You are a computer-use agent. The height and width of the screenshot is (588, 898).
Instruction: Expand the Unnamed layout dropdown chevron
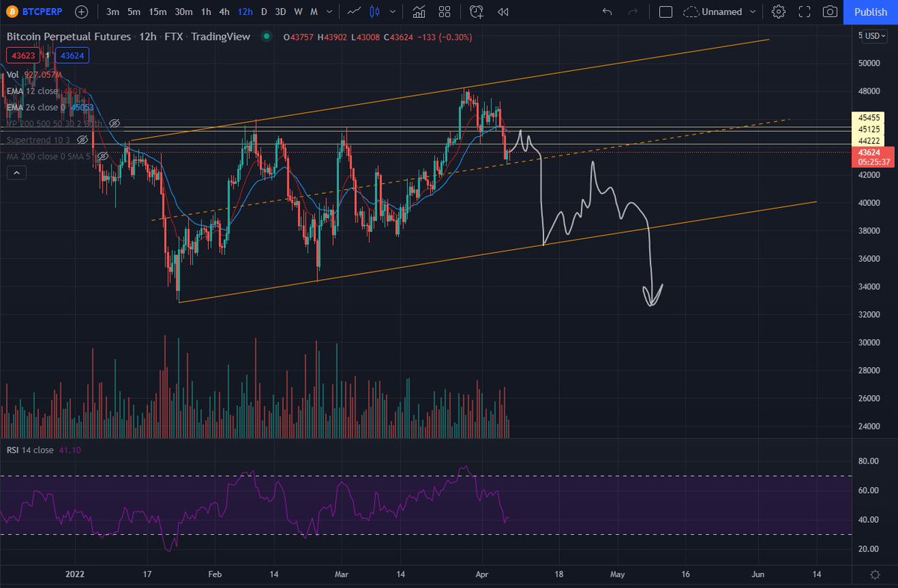pos(752,12)
